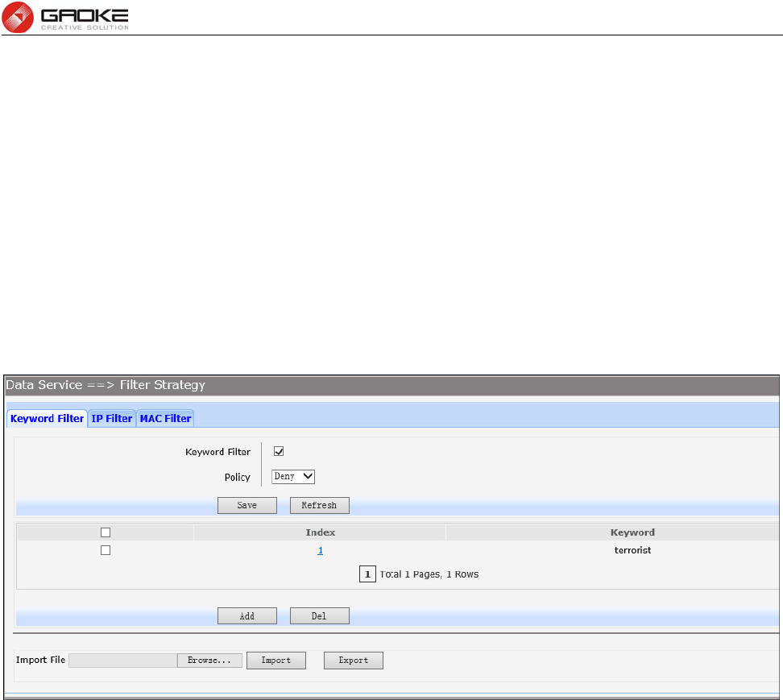Click the Import File path field

click(122, 660)
